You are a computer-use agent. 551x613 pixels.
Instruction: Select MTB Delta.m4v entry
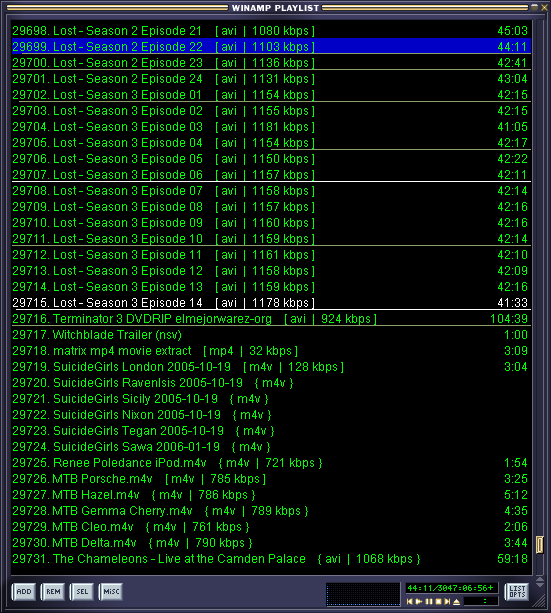[x=271, y=543]
